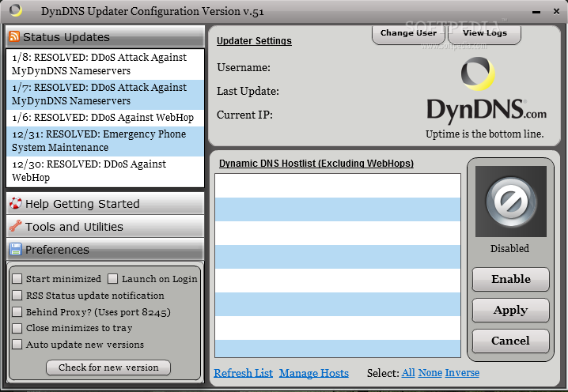Click the Enable button
This screenshot has width=568, height=392.
click(x=511, y=279)
